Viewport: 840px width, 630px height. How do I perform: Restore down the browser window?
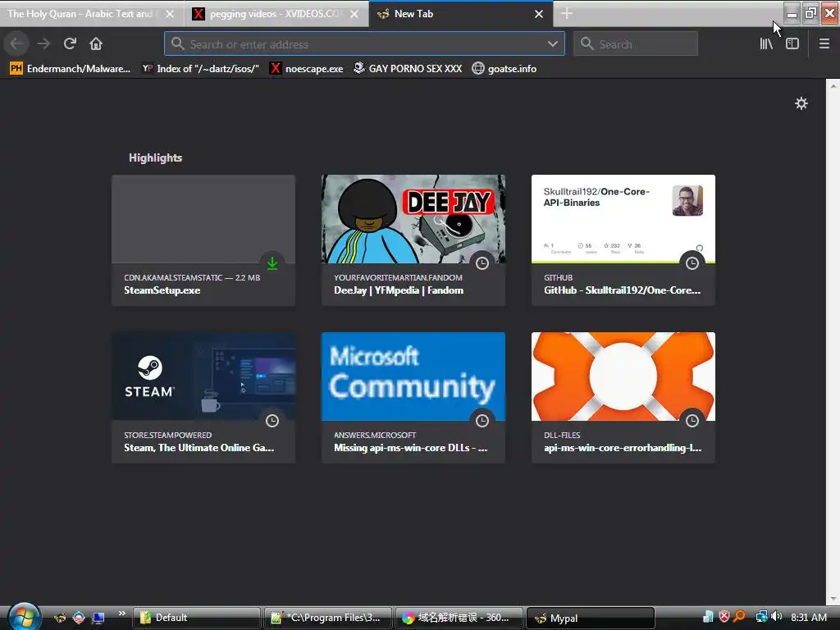[x=810, y=12]
